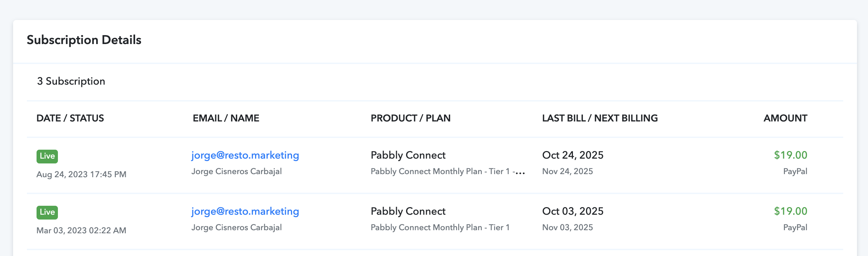Click the truncated plan name ending in ellipsis
Image resolution: width=868 pixels, height=256 pixels.
(447, 171)
